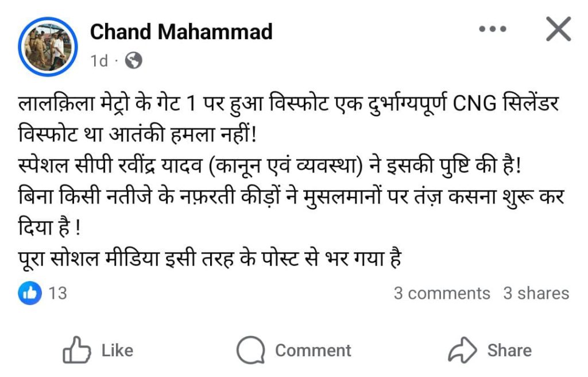Image resolution: width=588 pixels, height=377 pixels.
Task: Click the speech bubble Comment icon
Action: 250,350
